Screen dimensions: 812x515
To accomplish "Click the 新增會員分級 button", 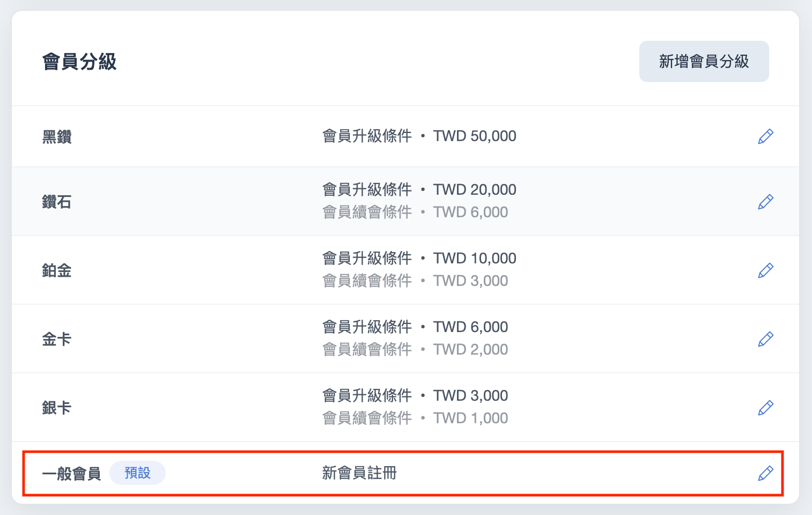I will 704,61.
